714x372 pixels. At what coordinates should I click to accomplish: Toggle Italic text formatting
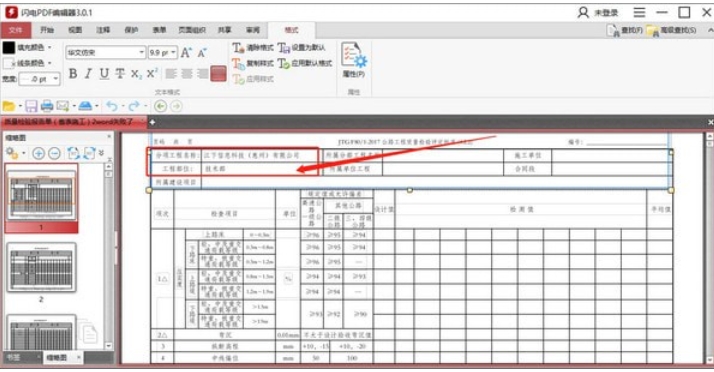pyautogui.click(x=88, y=74)
